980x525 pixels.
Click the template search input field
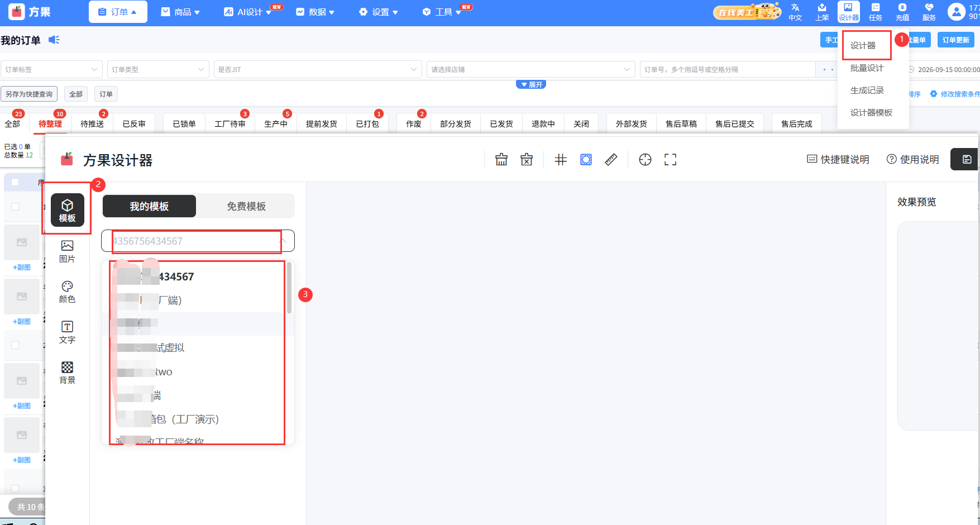198,241
